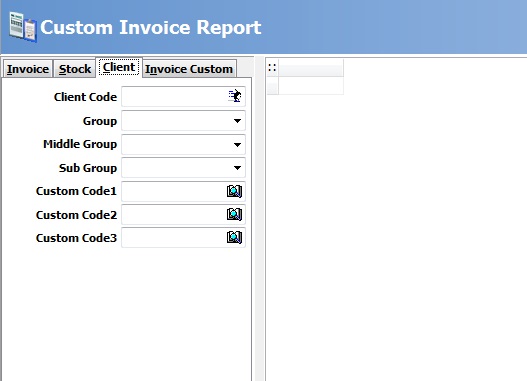
Task: Select the Client tab
Action: (119, 67)
